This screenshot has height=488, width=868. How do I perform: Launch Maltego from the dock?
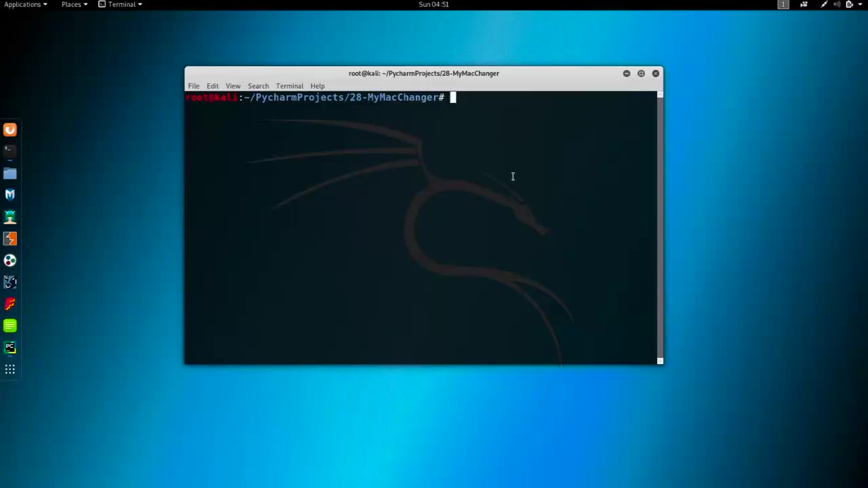tap(9, 282)
